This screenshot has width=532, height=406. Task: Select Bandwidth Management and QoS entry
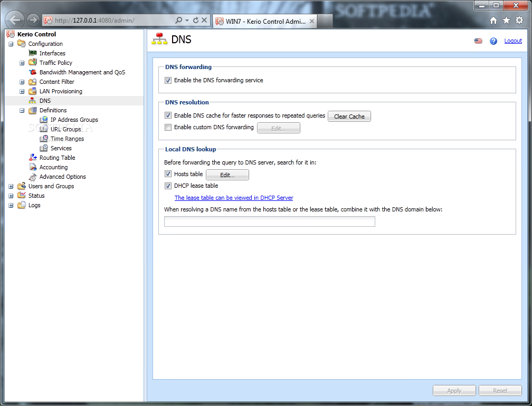pos(82,72)
